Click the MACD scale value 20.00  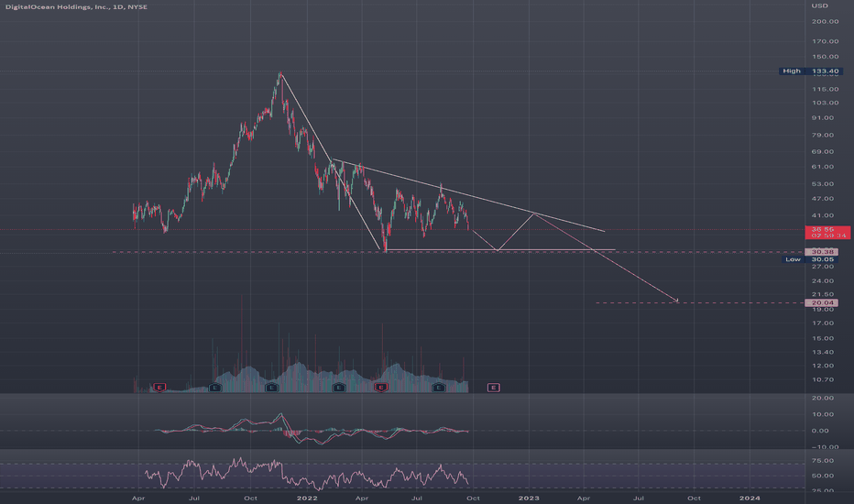click(x=823, y=398)
